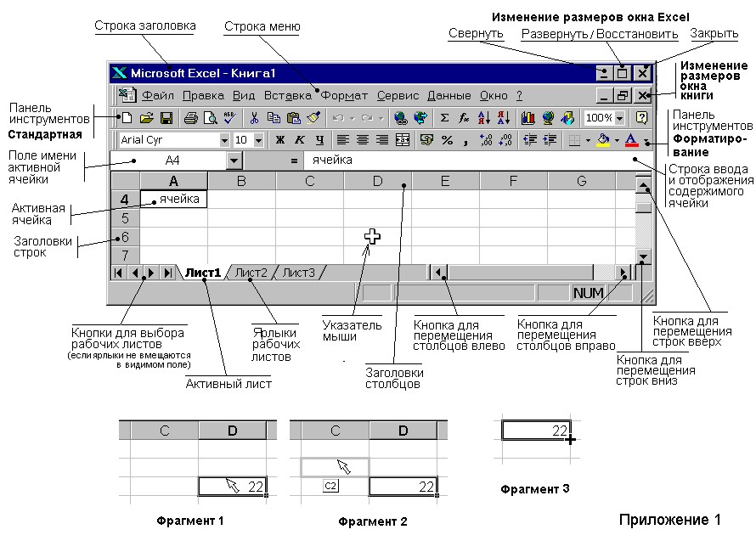Click the Decrease Indent icon
The width and height of the screenshot is (756, 552).
(530, 140)
